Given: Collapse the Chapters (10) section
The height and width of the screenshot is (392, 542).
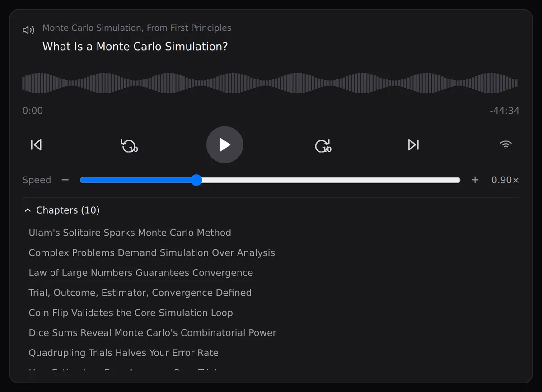Looking at the screenshot, I should [61, 210].
